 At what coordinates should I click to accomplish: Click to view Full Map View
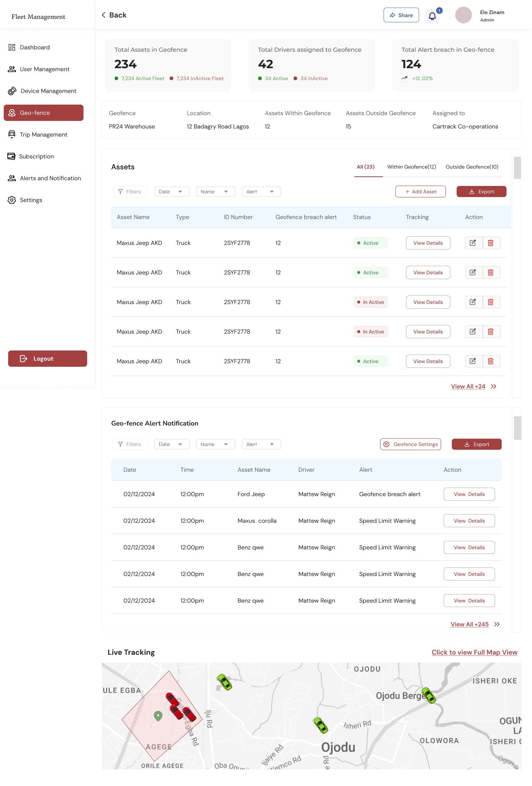(x=474, y=652)
